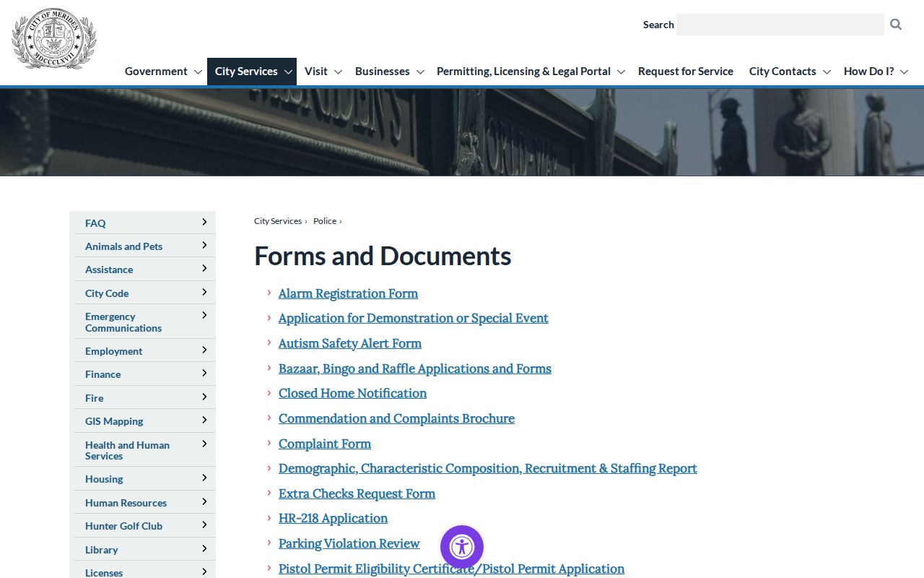This screenshot has width=924, height=578.
Task: Open the Alarm Registration Form link
Action: 348,293
